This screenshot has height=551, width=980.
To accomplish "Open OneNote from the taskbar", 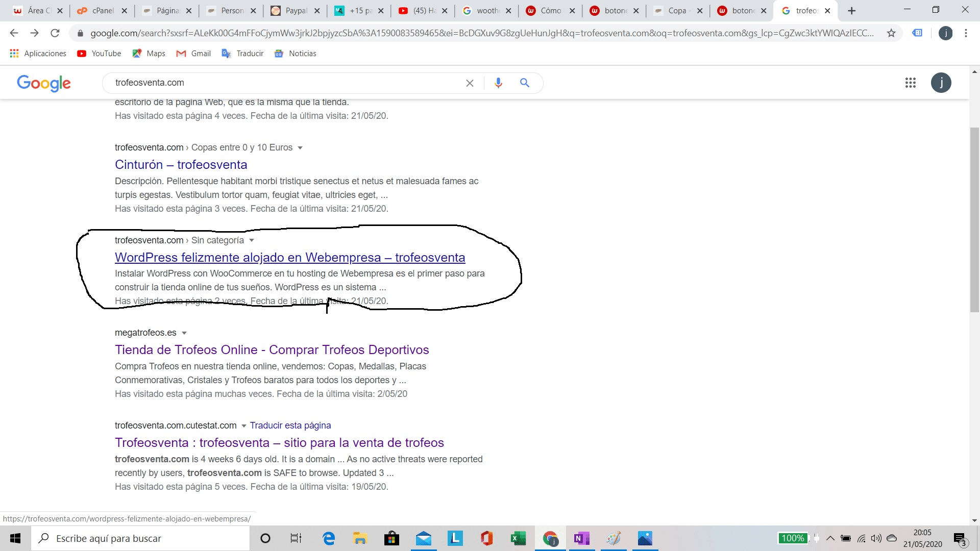I will click(581, 538).
